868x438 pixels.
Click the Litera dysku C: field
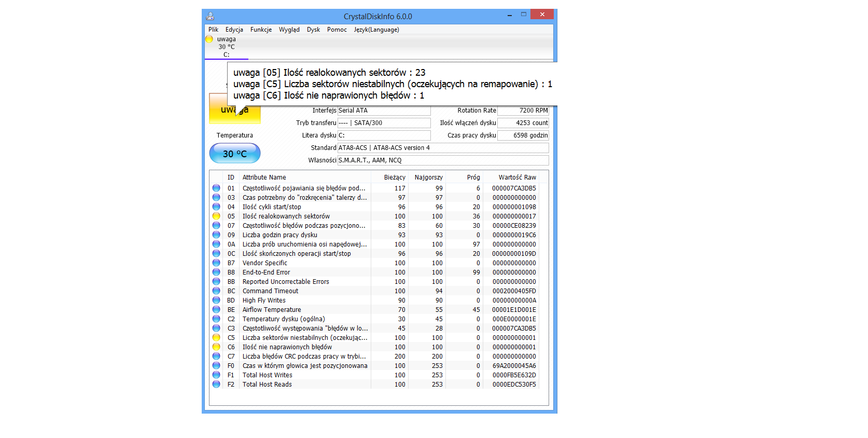point(384,135)
